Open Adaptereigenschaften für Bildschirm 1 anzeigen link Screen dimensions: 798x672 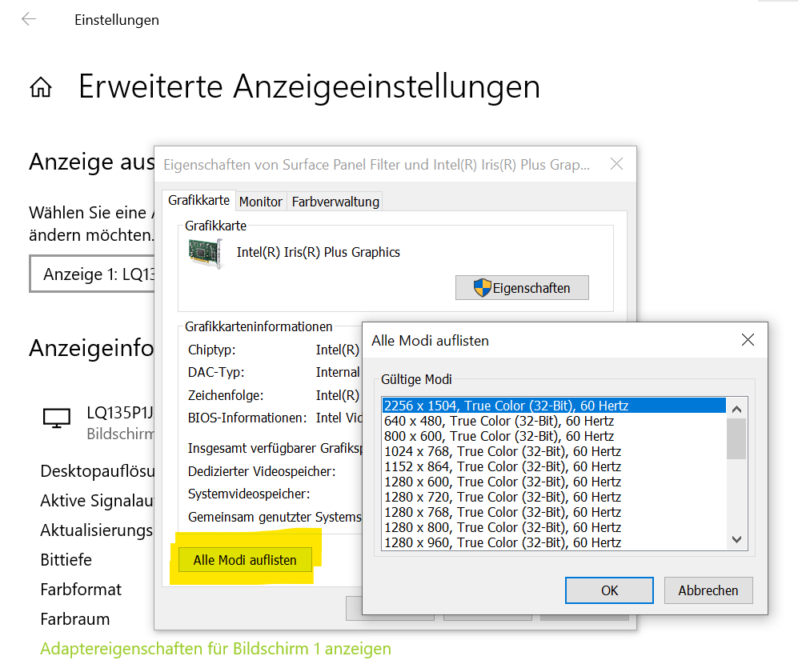[216, 649]
